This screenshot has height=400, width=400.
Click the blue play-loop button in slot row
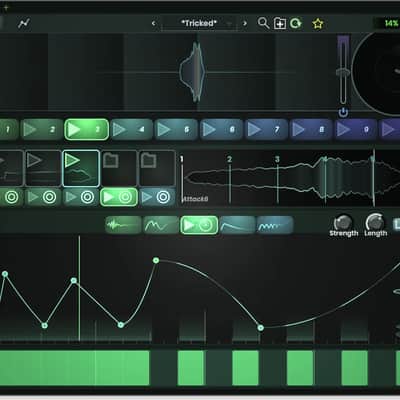157,197
